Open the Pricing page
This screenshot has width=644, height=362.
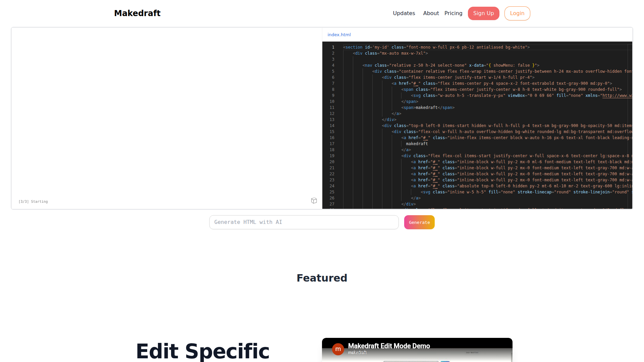[x=453, y=13]
